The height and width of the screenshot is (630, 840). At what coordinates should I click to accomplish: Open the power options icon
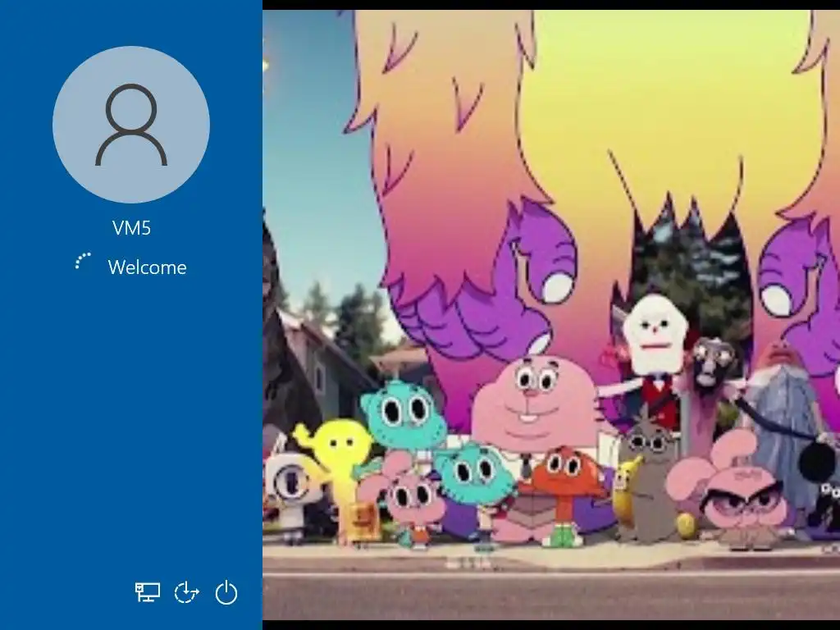click(226, 592)
